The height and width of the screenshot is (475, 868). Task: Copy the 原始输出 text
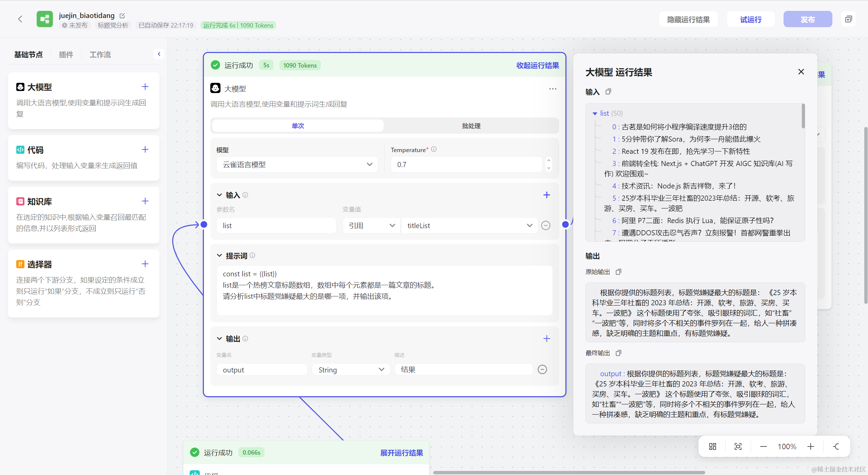pyautogui.click(x=618, y=272)
